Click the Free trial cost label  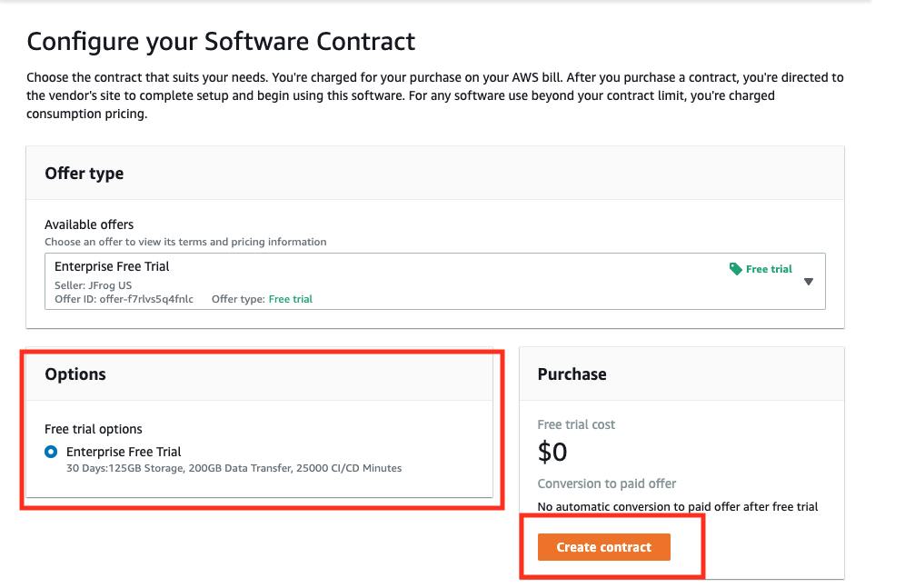point(576,424)
